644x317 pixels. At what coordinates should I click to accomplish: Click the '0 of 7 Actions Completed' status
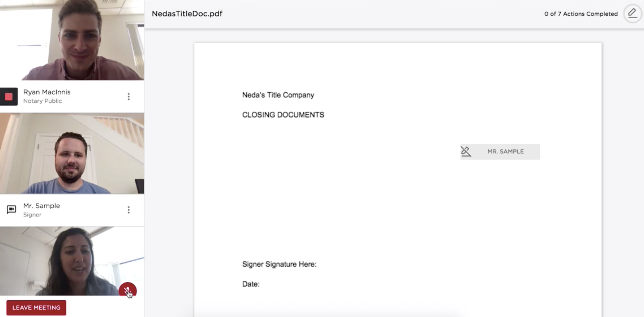pyautogui.click(x=581, y=14)
